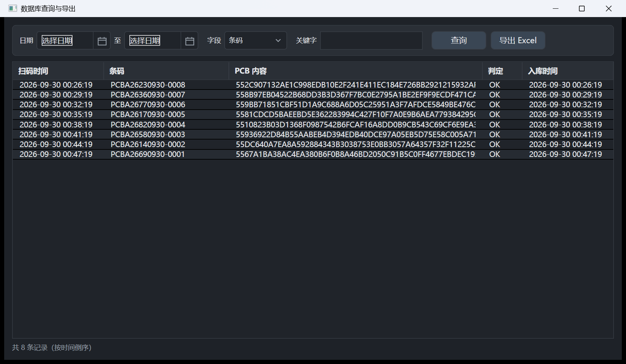The width and height of the screenshot is (626, 364).
Task: Click the 入库时间 column header
Action: (568, 71)
